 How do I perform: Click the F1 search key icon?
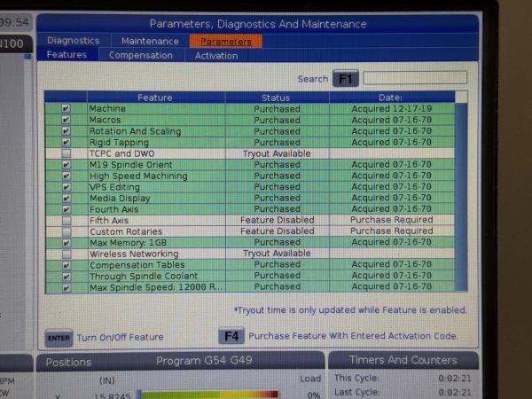pos(346,78)
